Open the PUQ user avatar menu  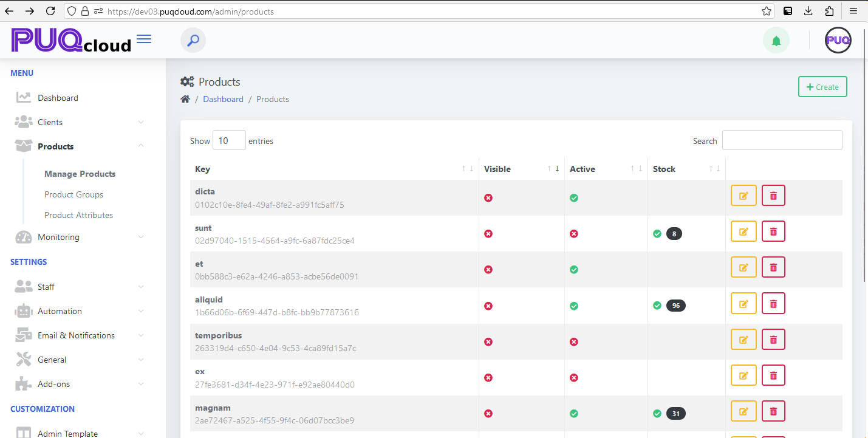(x=838, y=41)
